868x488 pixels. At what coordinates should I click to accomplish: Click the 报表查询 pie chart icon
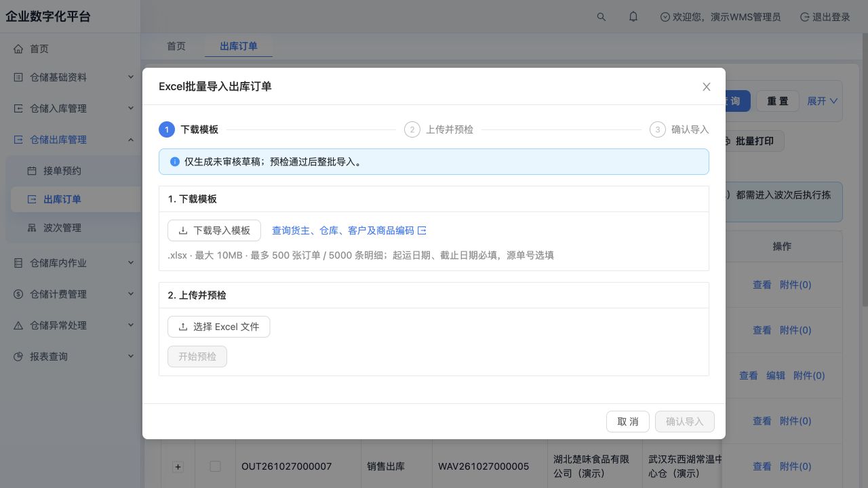[18, 357]
